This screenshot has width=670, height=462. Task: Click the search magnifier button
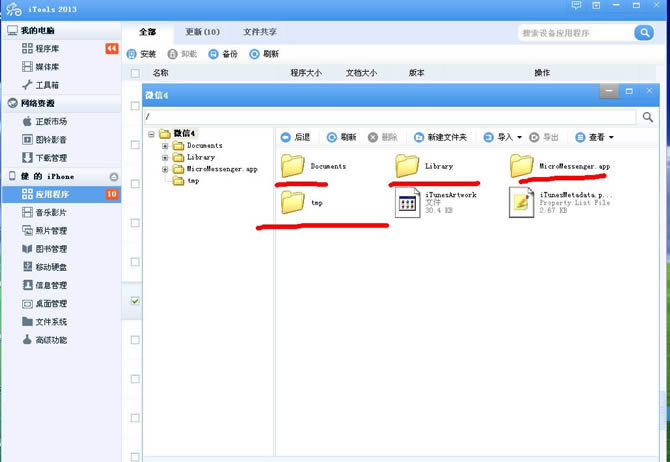[x=643, y=33]
